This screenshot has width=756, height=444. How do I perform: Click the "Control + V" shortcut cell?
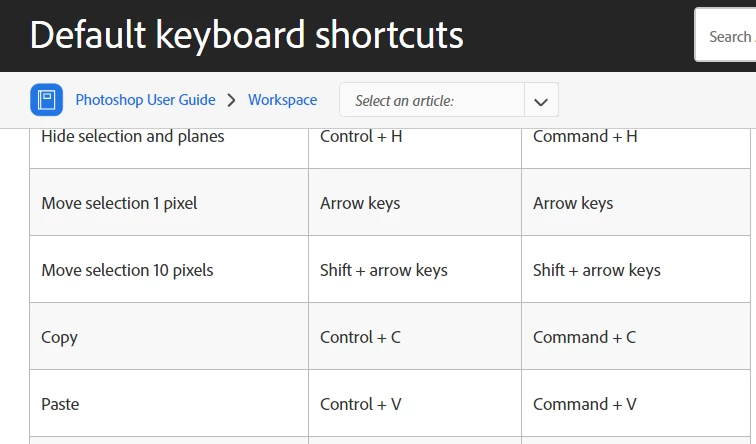pyautogui.click(x=361, y=404)
